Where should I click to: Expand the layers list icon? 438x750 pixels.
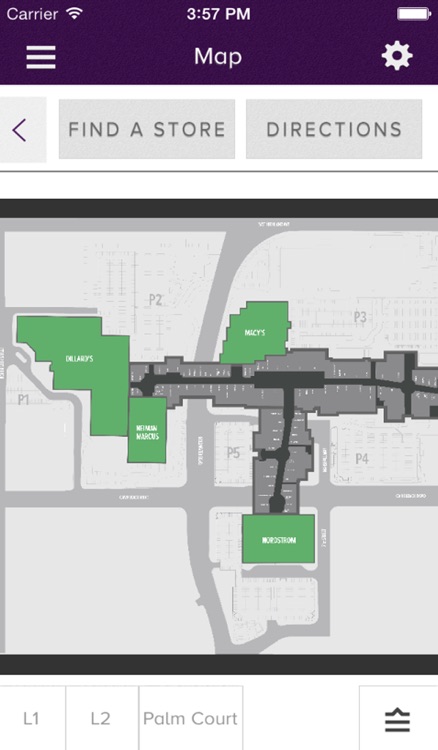coord(397,720)
